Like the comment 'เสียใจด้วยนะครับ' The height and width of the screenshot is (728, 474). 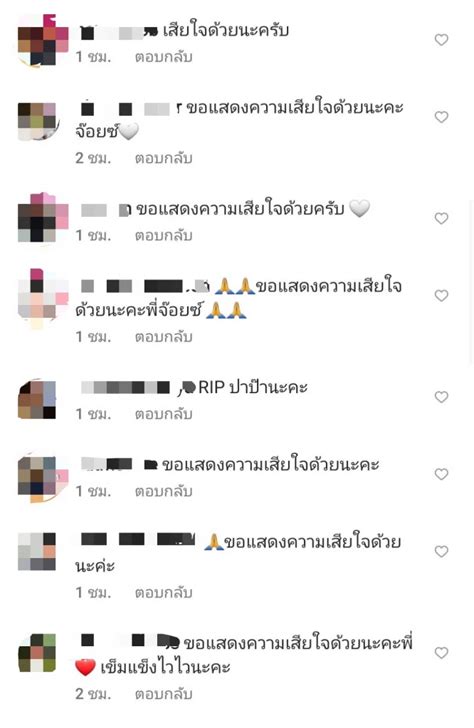click(441, 40)
